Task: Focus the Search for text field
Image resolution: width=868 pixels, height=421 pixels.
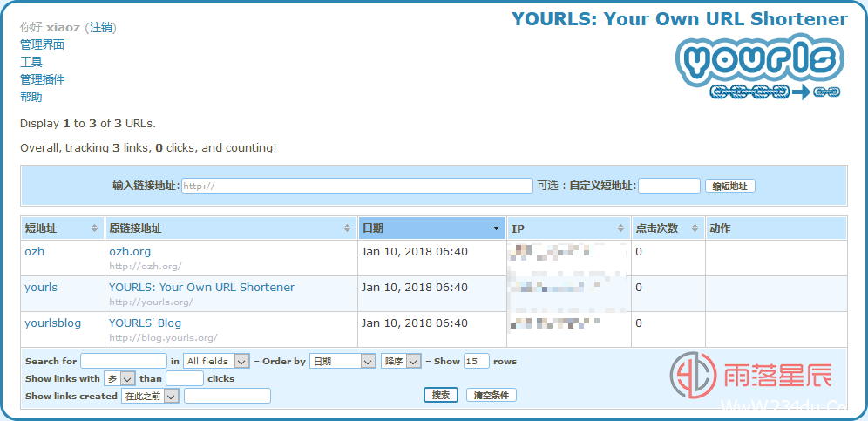Action: point(124,361)
